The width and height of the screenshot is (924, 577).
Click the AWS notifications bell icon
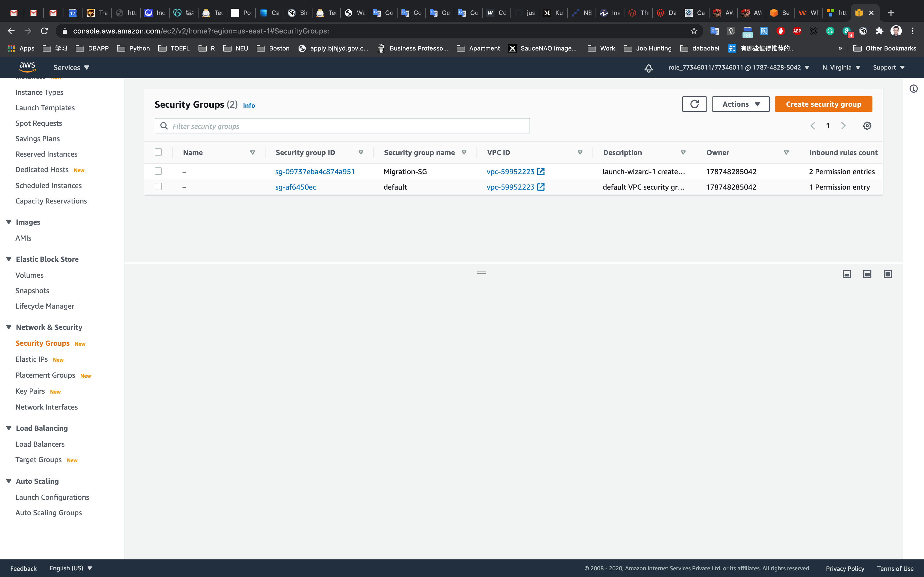tap(648, 68)
